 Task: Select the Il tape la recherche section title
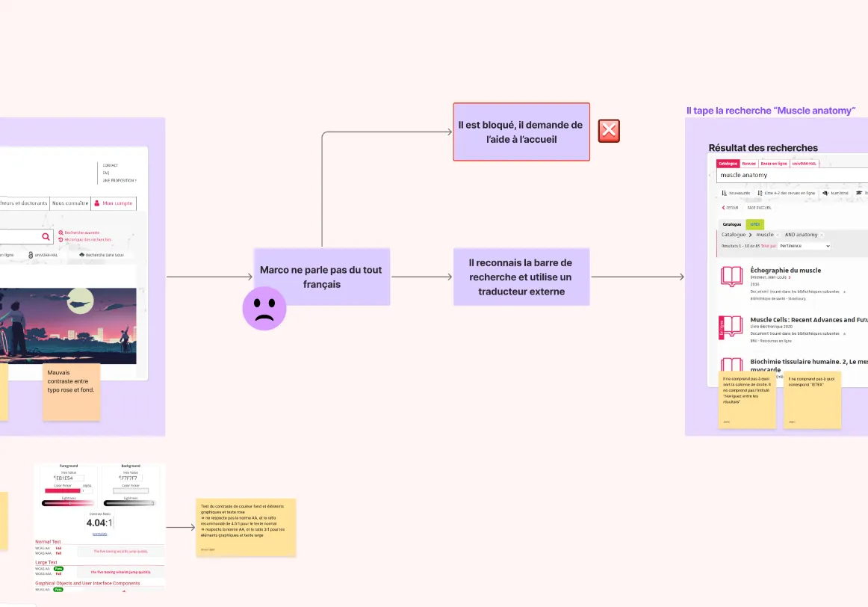click(x=771, y=110)
